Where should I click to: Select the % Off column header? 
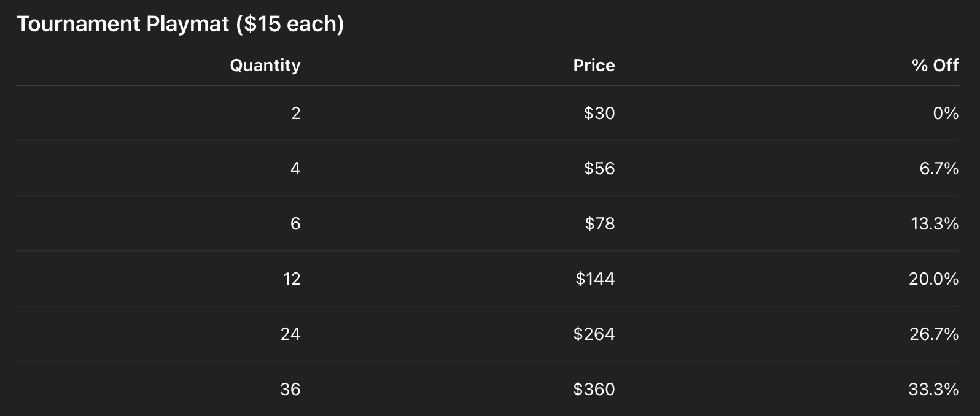coord(935,65)
